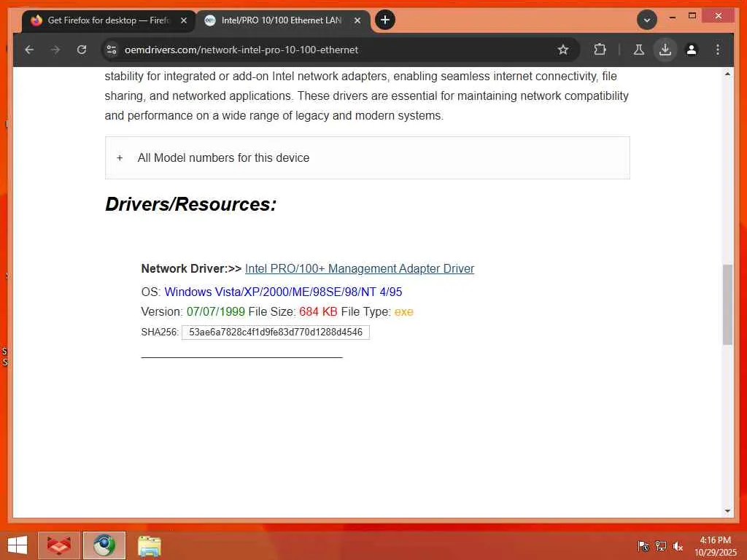Image resolution: width=747 pixels, height=560 pixels.
Task: Click the muted volume tray icon
Action: (x=678, y=546)
